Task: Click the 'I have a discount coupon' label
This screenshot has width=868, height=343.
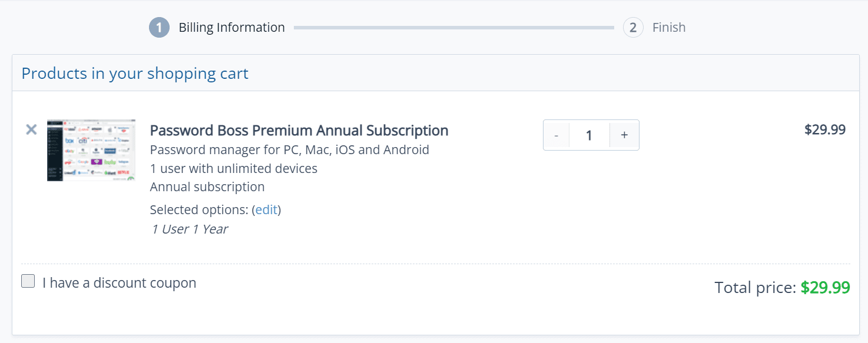Action: click(x=120, y=283)
